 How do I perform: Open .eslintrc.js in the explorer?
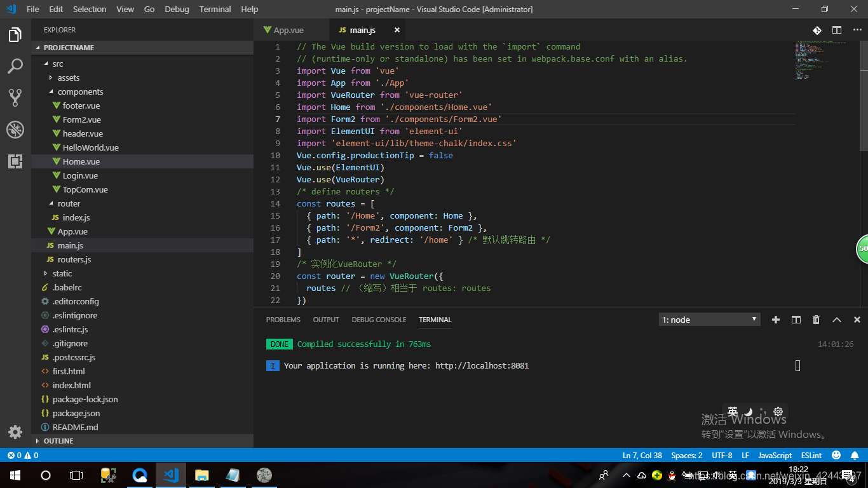pos(142,330)
